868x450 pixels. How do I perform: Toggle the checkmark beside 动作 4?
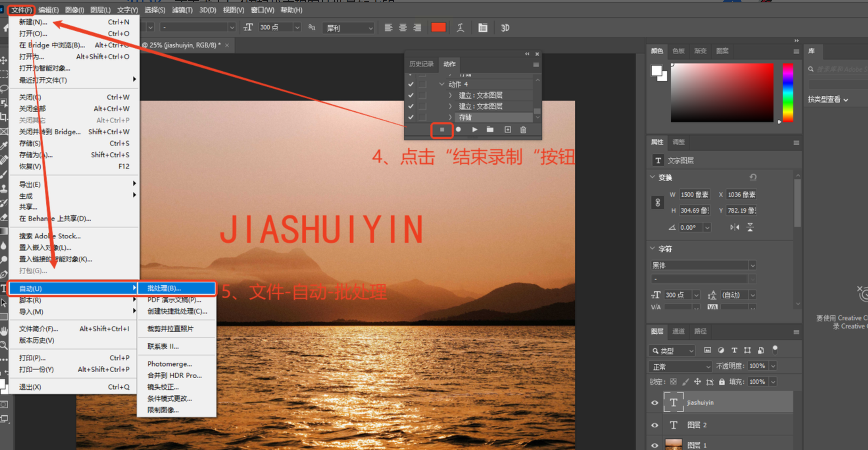click(x=411, y=84)
